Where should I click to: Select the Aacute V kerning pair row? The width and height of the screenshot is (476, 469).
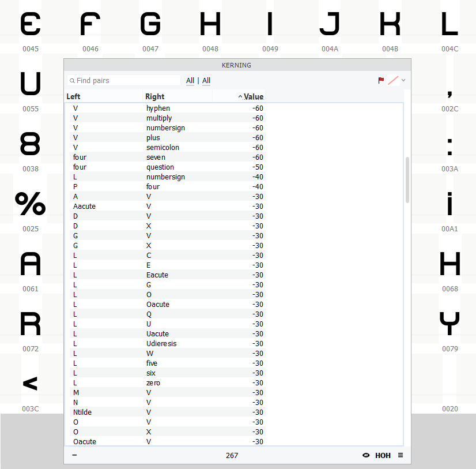168,207
